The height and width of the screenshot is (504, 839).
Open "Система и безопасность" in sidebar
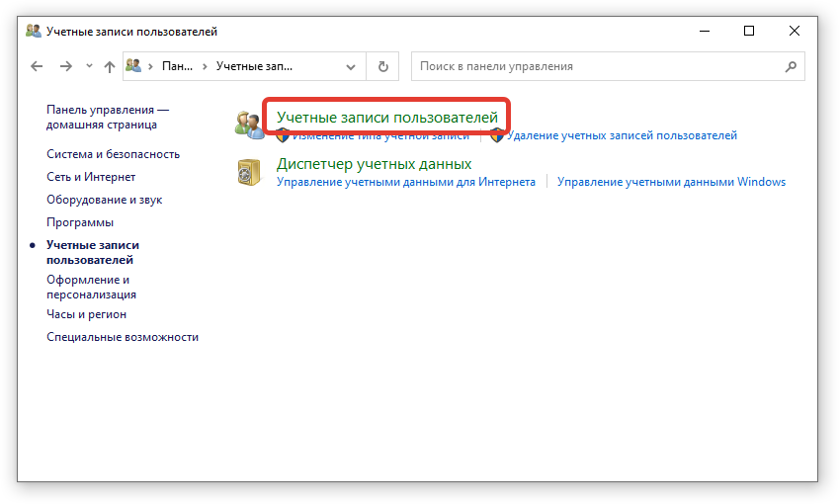(113, 154)
